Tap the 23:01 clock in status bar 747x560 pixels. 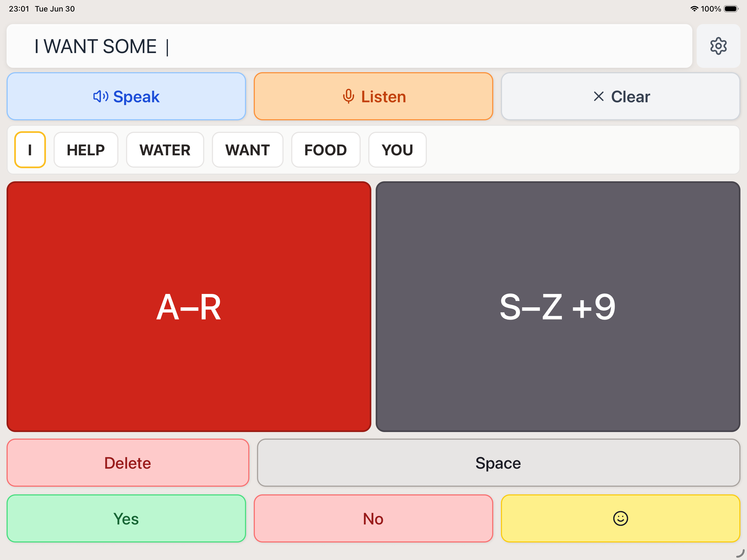point(19,9)
